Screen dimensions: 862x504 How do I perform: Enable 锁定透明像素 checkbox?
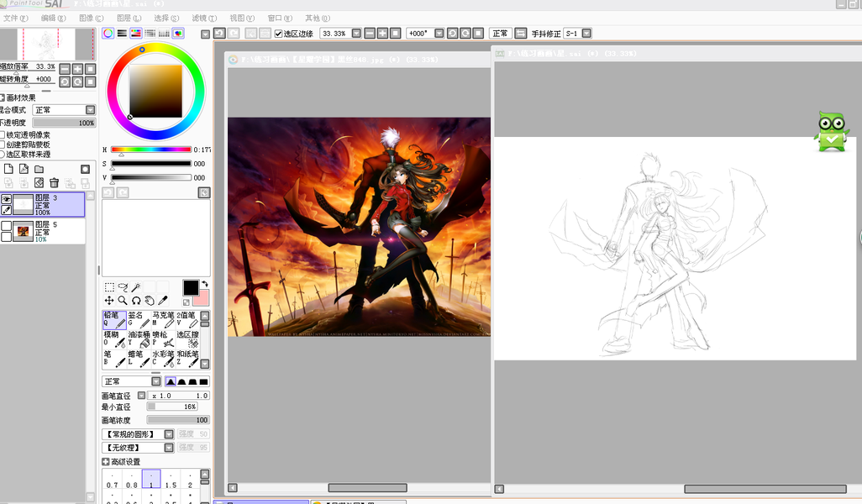[x=3, y=134]
